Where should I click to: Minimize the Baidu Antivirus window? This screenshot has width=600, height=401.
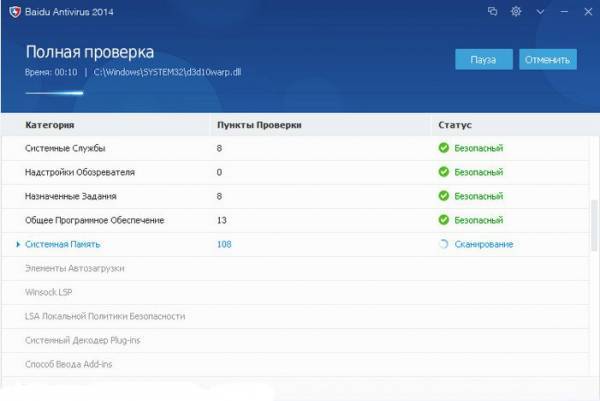pyautogui.click(x=564, y=12)
